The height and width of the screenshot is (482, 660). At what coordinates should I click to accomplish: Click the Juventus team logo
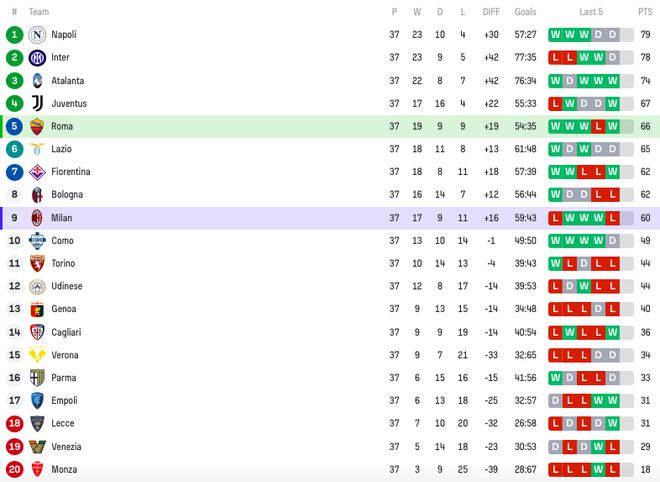coord(38,103)
